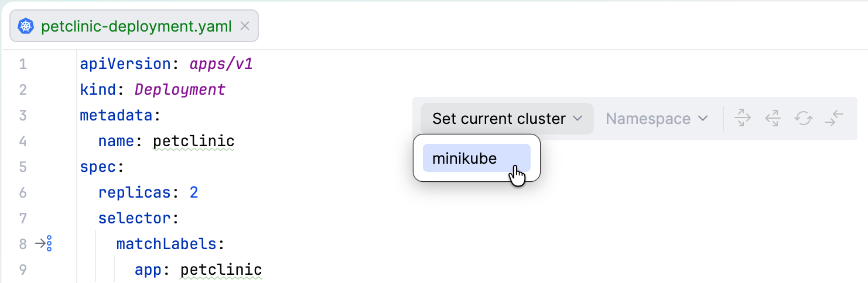This screenshot has height=283, width=868.
Task: Click the matchLabels key
Action: [x=166, y=244]
